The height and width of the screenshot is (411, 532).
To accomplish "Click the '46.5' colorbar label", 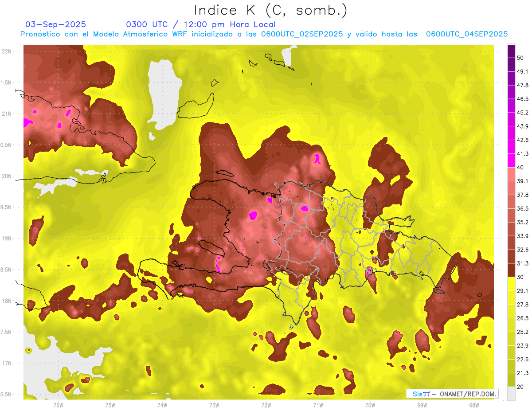I will (523, 99).
